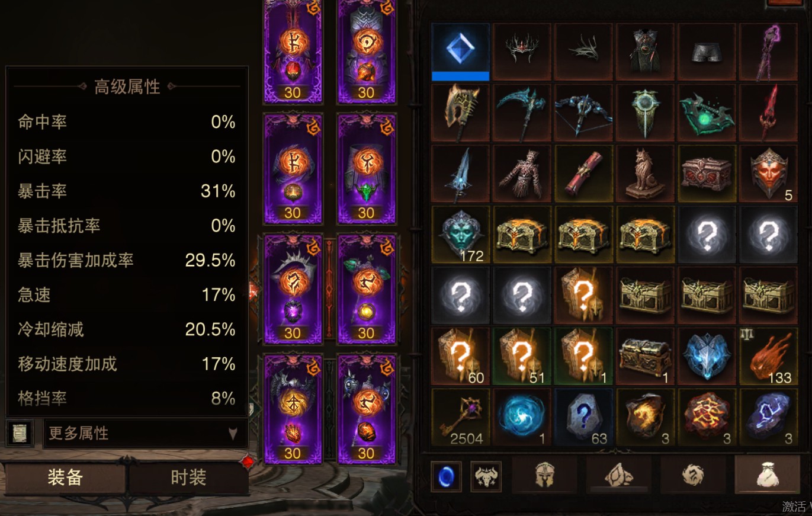Open the helmet equipment filter tab
The width and height of the screenshot is (812, 516).
click(x=544, y=476)
